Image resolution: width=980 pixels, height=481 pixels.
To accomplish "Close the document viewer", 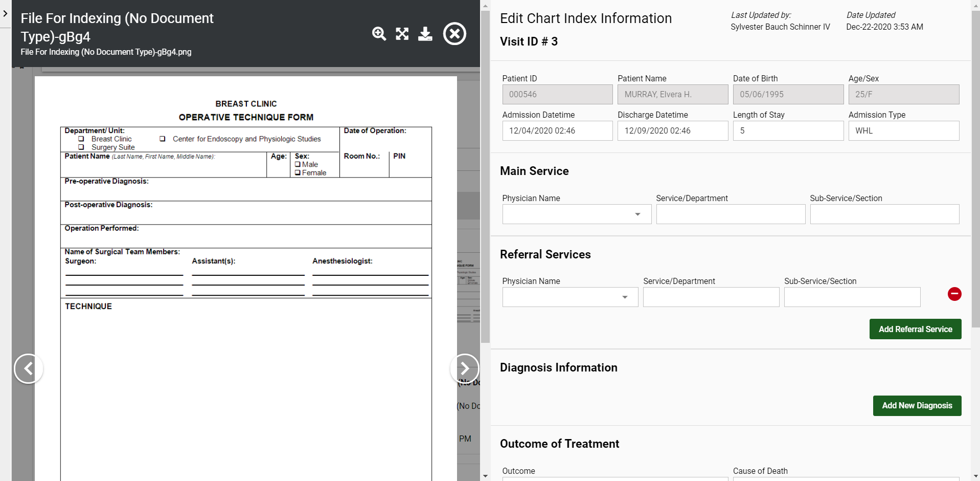I will [x=454, y=34].
